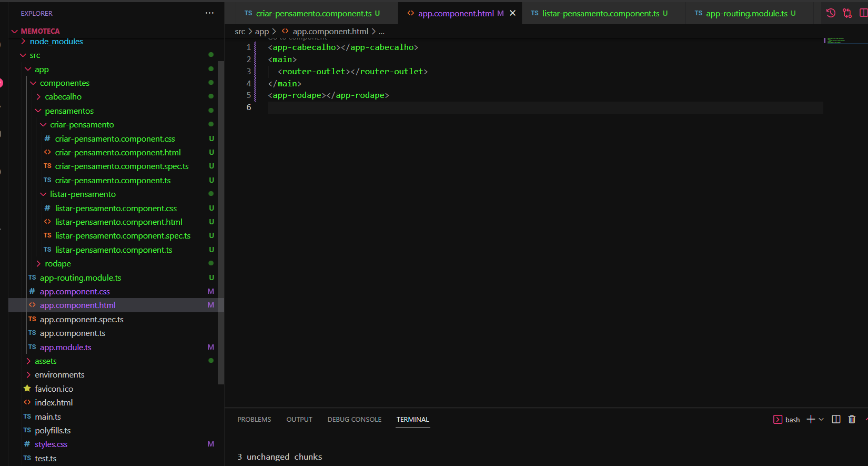
Task: Select the TERMINAL panel tab
Action: (413, 420)
